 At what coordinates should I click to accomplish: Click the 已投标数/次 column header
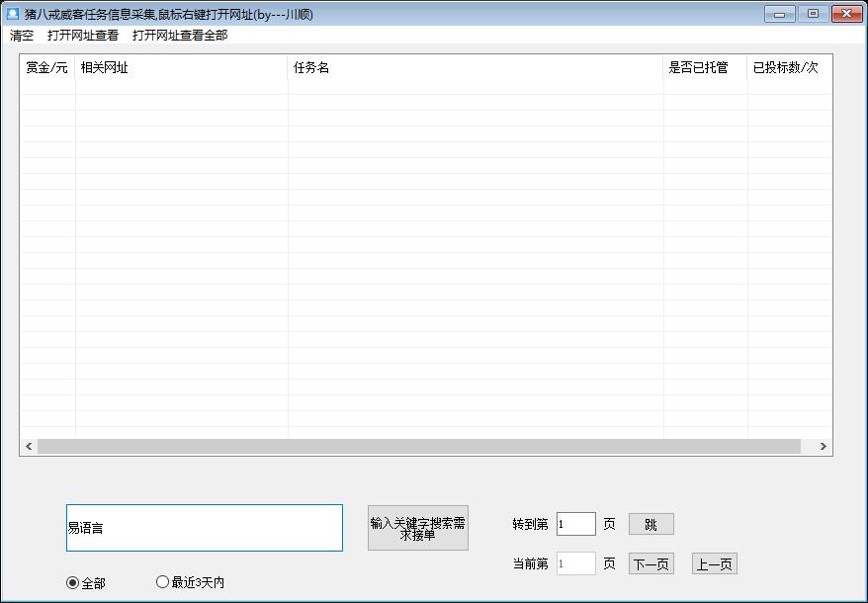pos(789,67)
